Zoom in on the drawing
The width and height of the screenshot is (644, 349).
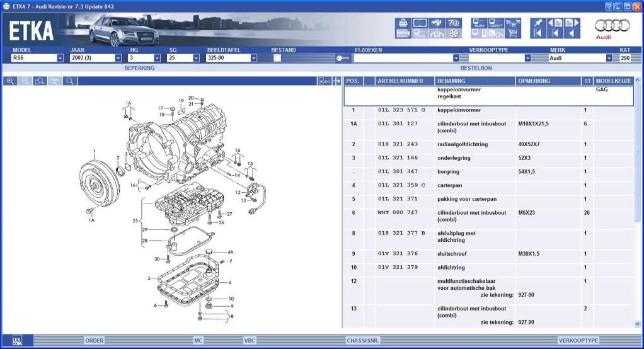pyautogui.click(x=10, y=81)
